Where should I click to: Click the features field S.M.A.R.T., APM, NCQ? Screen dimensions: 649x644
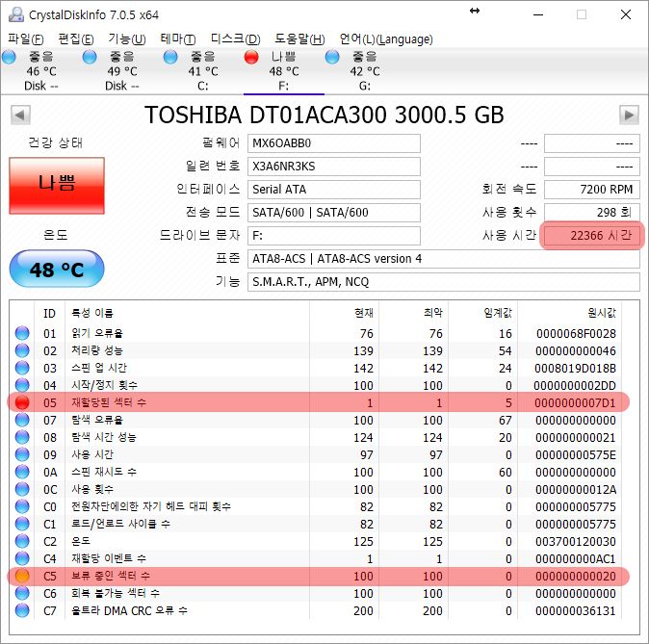444,282
